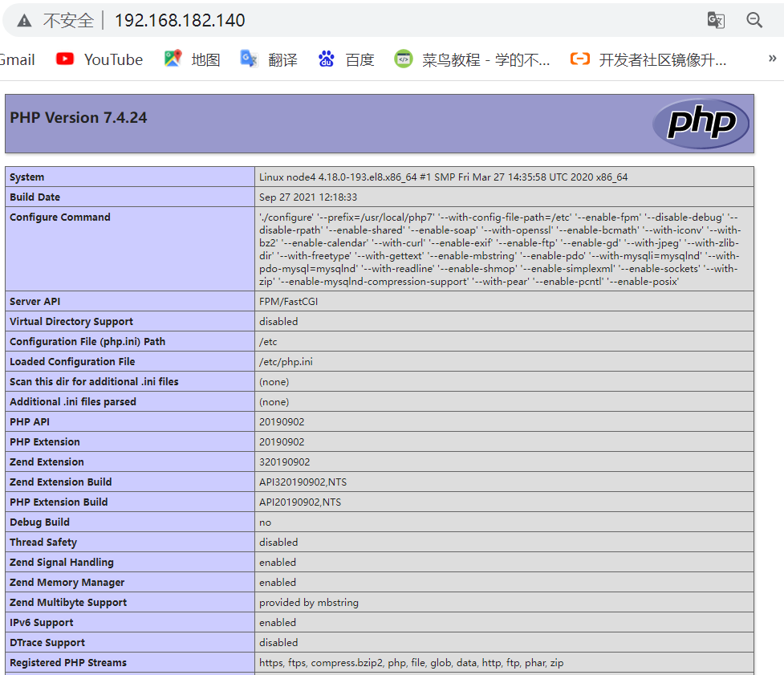Click the 开发者社区 orange bracket bookmark icon

click(580, 59)
